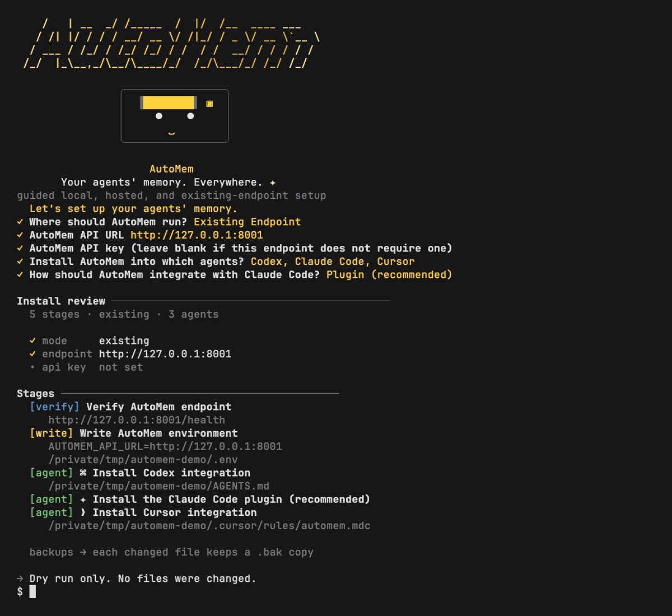Click checkmark beside 'AutoMem API URL'
The width and height of the screenshot is (672, 616).
tap(20, 235)
